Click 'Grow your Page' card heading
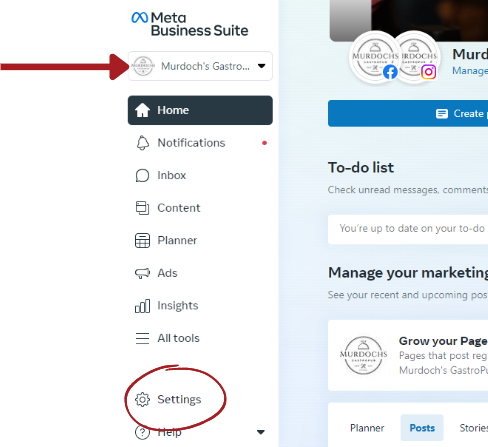 [443, 341]
